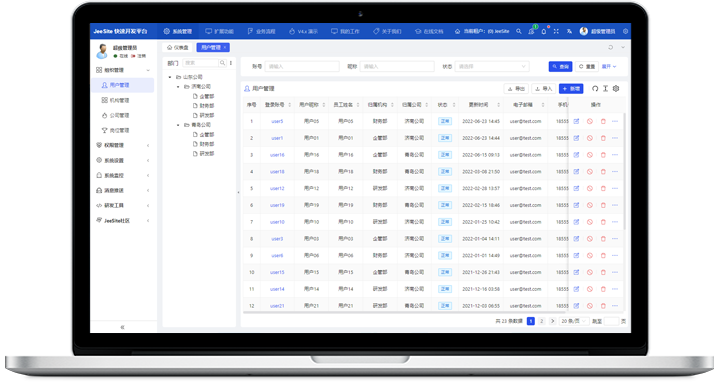Click the edit icon for user6 row
This screenshot has height=382, width=718.
click(x=577, y=256)
